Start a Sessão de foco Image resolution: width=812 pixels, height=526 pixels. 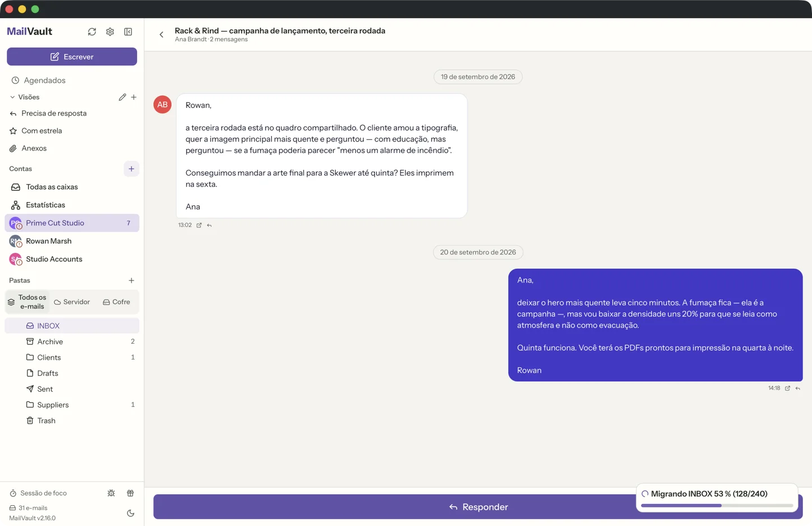click(38, 493)
